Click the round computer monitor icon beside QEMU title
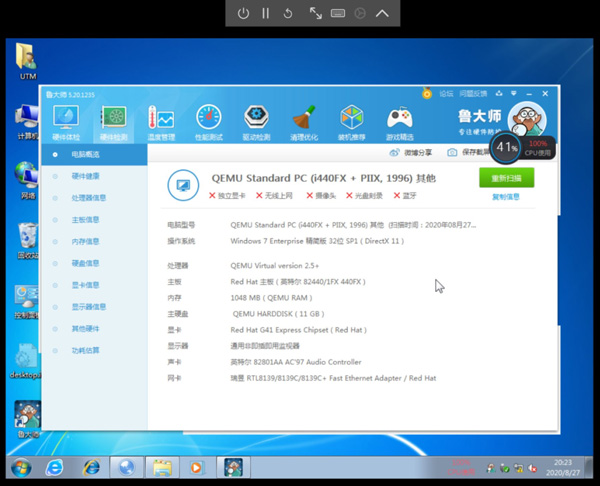 point(183,185)
